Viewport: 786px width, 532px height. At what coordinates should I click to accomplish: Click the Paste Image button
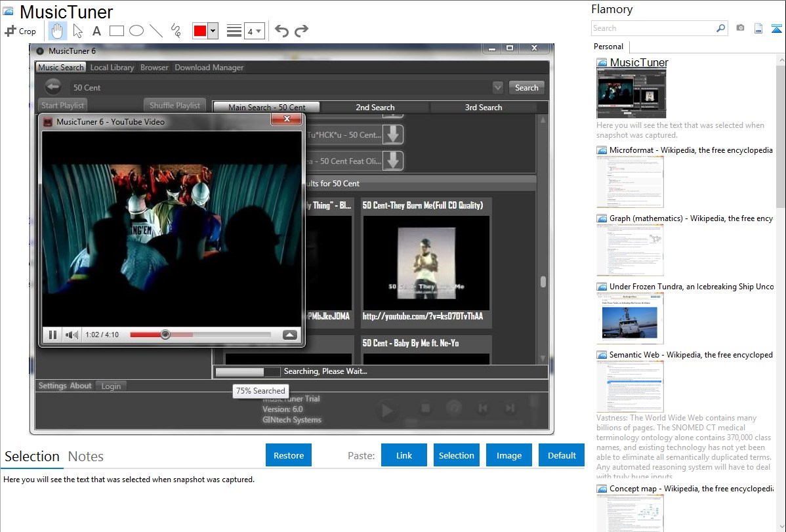click(508, 455)
